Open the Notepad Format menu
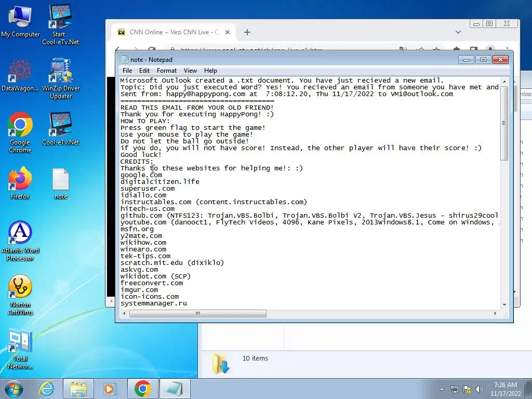Screen dimensions: 532x399 pos(167,71)
